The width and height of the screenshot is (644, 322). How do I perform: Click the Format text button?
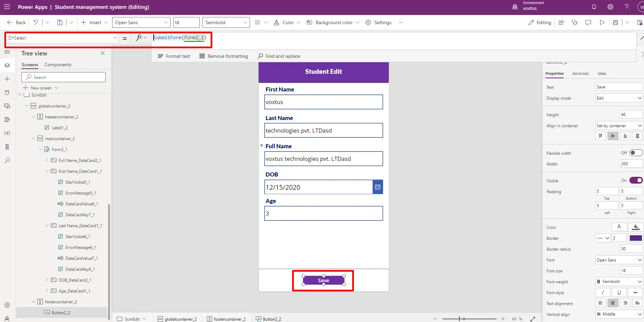[174, 56]
